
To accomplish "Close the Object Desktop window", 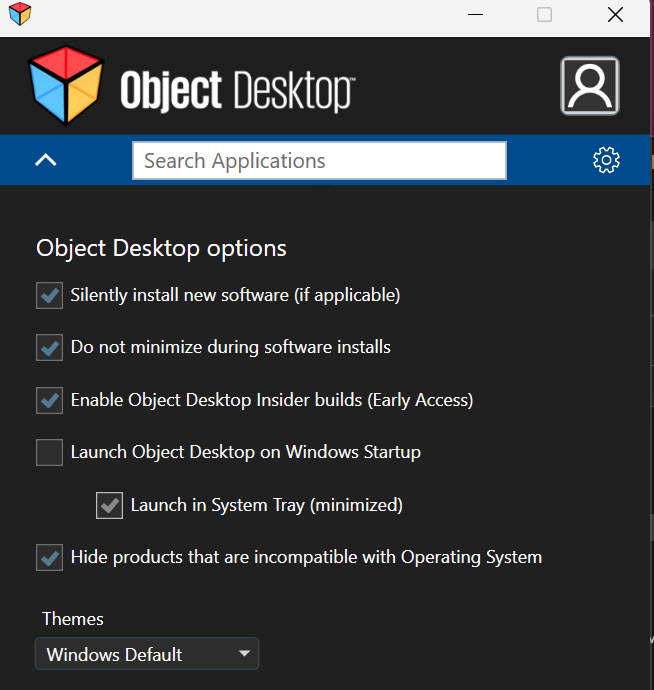I will [x=615, y=15].
